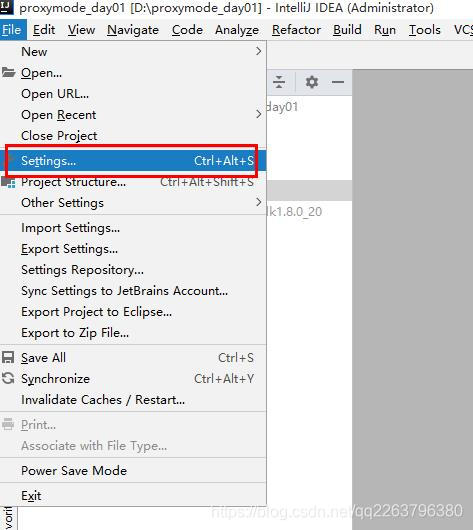Hide the project tool window with minus icon
Image resolution: width=473 pixels, height=530 pixels.
338,82
